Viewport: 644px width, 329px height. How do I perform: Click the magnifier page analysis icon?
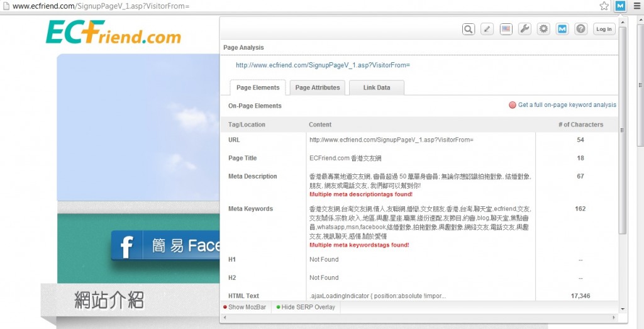469,29
